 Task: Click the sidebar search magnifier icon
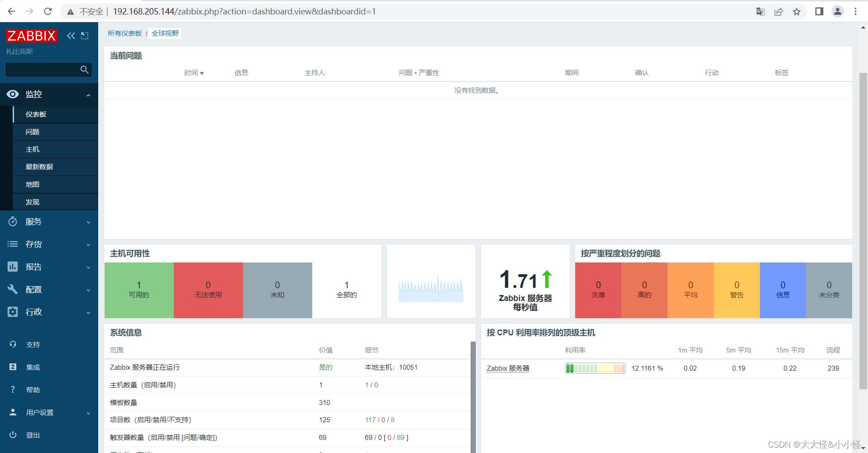click(x=84, y=70)
